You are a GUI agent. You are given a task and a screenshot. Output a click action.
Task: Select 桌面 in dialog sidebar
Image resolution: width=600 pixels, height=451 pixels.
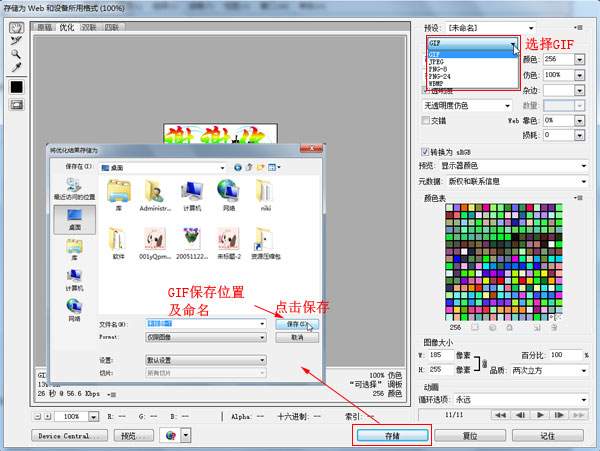point(75,219)
